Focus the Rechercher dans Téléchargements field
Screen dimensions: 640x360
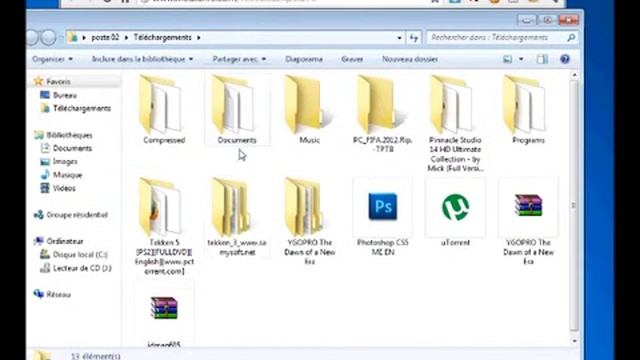502,38
